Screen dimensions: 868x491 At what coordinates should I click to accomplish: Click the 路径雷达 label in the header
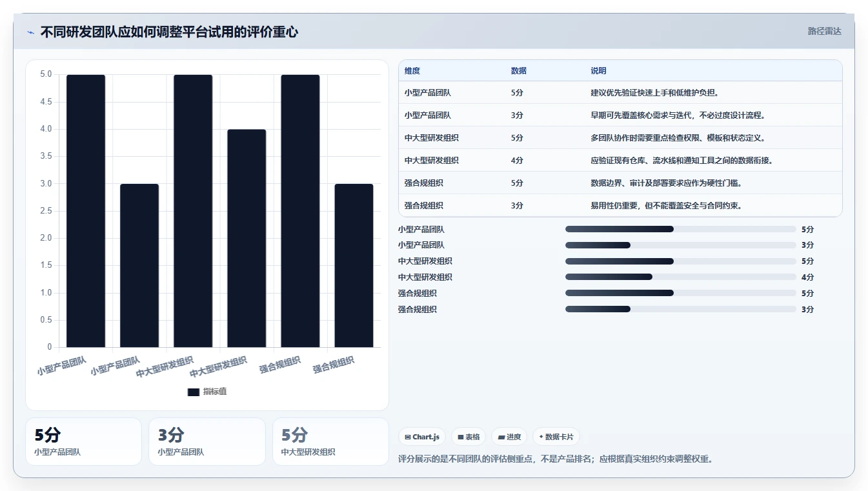click(824, 31)
